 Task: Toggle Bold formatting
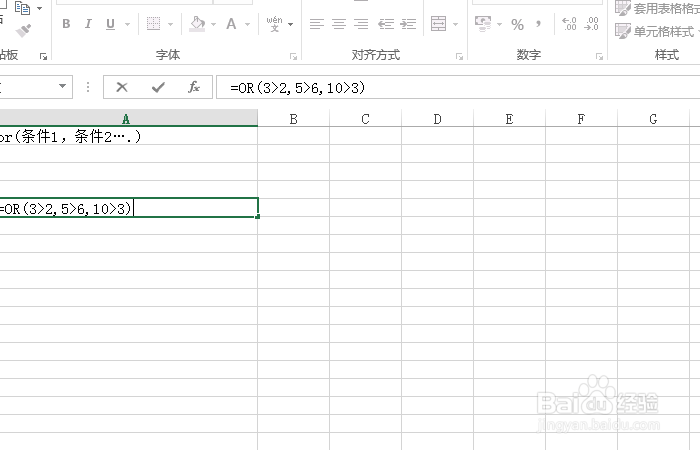[66, 24]
